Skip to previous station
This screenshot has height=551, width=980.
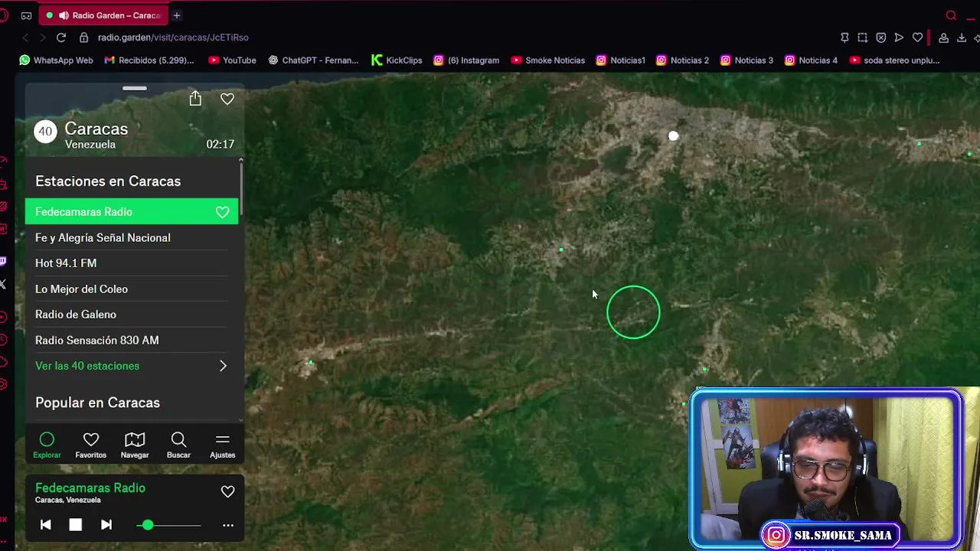45,525
